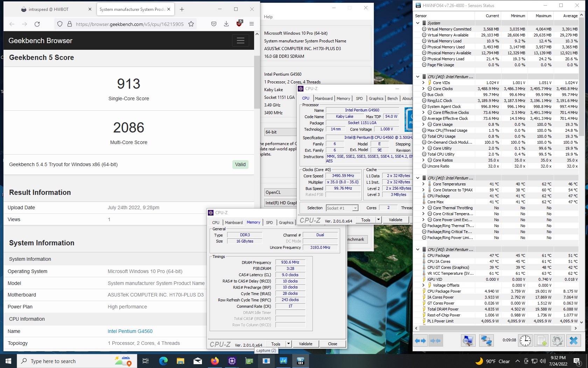Select Graphics tab in CPU-Z Memory window

coord(286,223)
